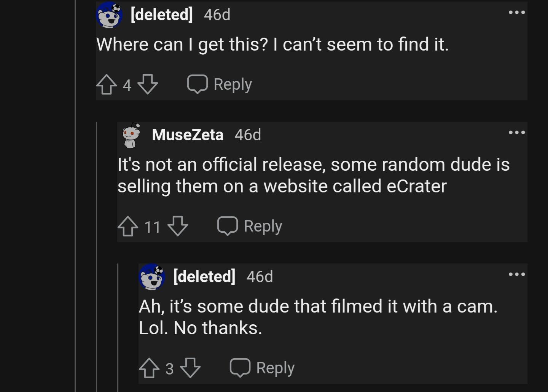The image size is (548, 392).
Task: Downvote the "Where can I get this?" comment
Action: 147,84
